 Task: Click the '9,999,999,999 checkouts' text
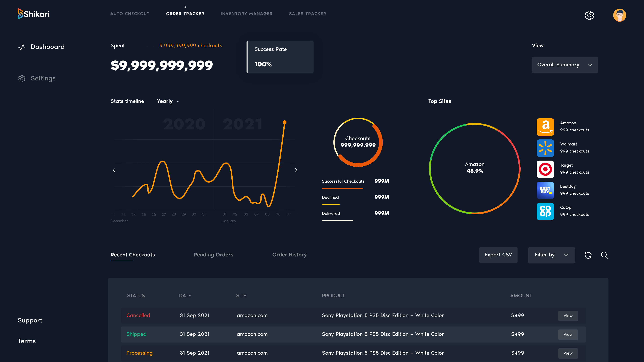[191, 46]
